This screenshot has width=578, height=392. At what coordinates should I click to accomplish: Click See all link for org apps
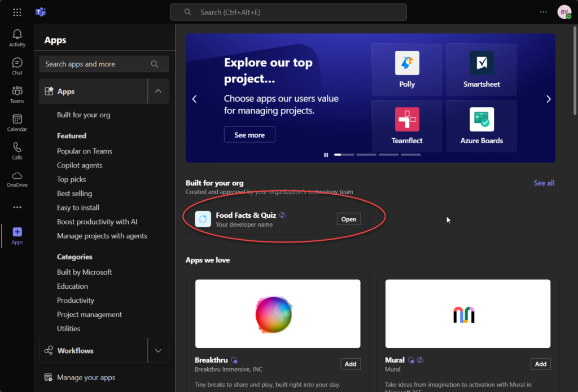tap(544, 183)
